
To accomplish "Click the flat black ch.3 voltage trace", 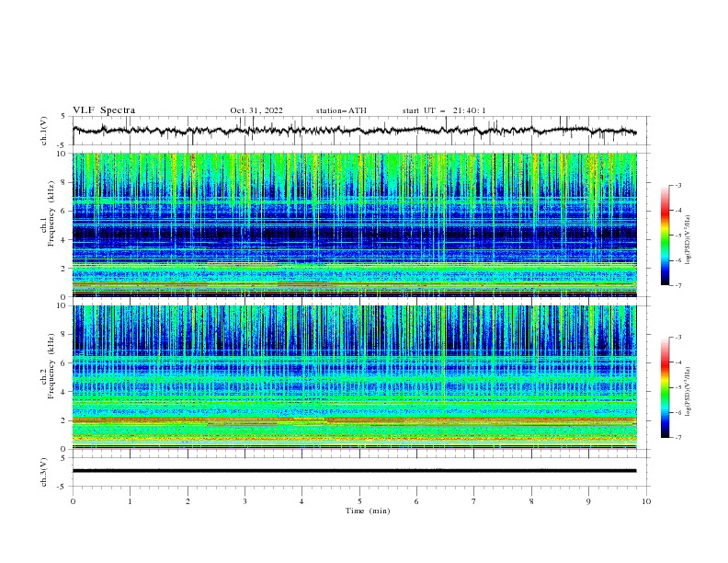I will coord(354,471).
